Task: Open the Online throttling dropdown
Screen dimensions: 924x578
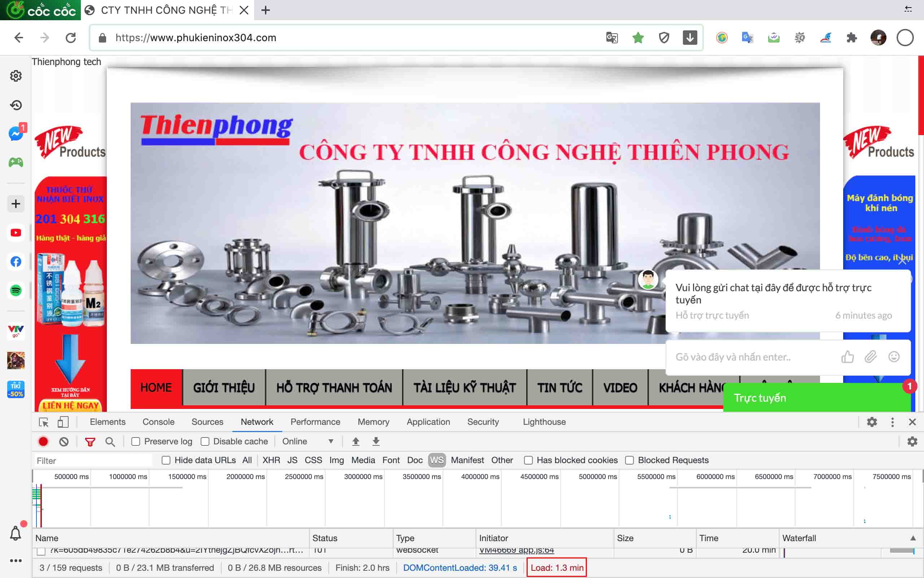Action: (x=308, y=441)
